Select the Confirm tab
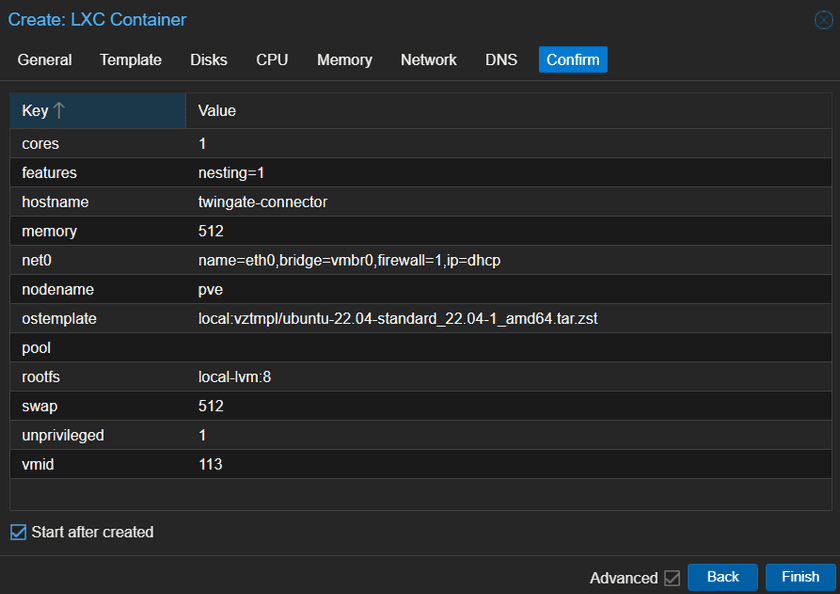The height and width of the screenshot is (594, 840). pos(572,60)
